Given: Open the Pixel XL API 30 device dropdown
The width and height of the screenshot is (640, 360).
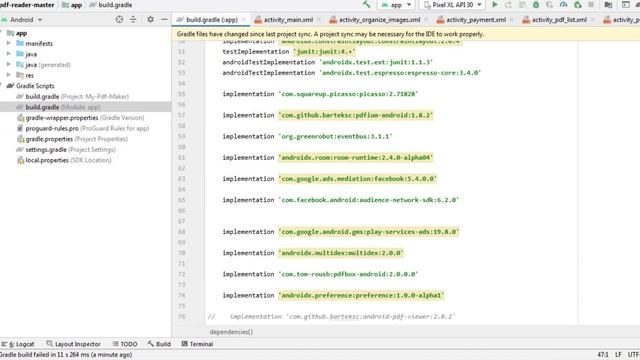Looking at the screenshot, I should pos(453,5).
